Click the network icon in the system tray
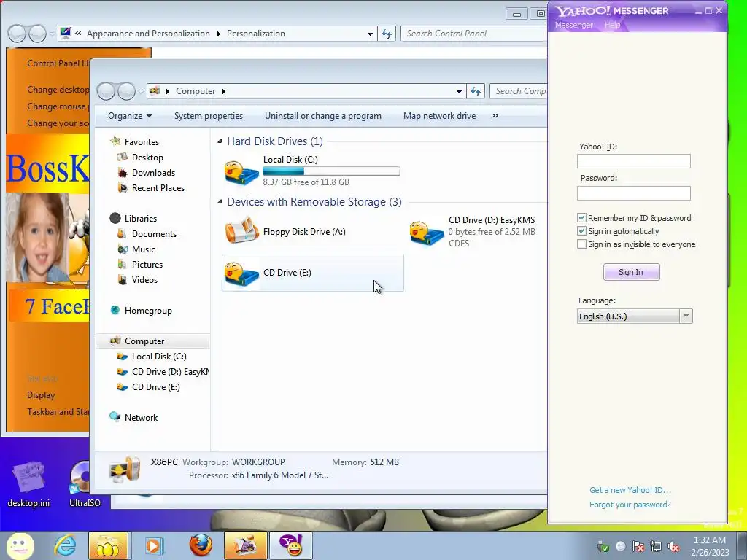 point(656,547)
